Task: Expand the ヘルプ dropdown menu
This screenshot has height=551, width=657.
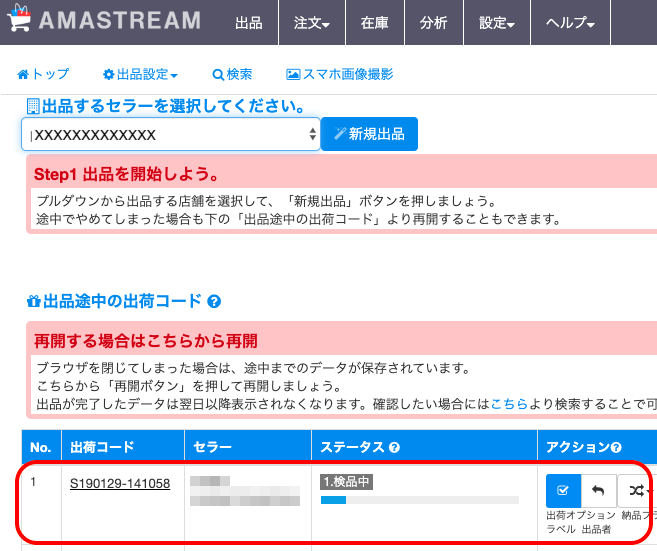Action: click(x=570, y=23)
